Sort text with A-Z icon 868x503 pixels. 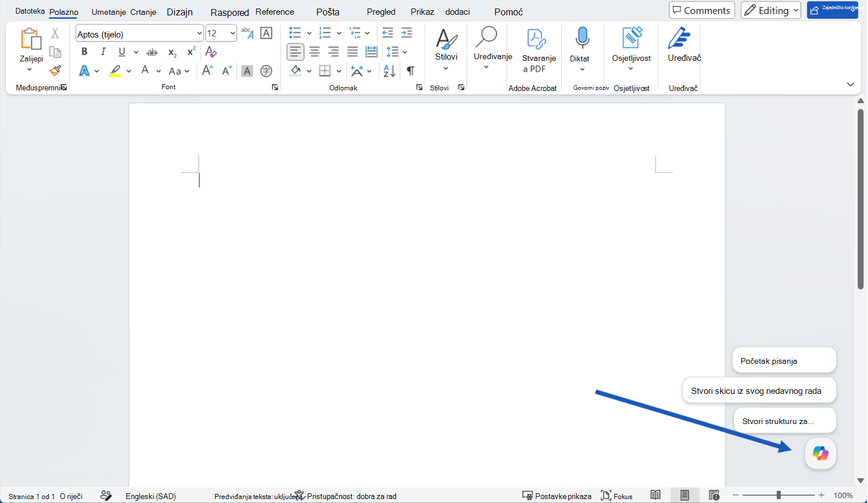click(x=390, y=71)
